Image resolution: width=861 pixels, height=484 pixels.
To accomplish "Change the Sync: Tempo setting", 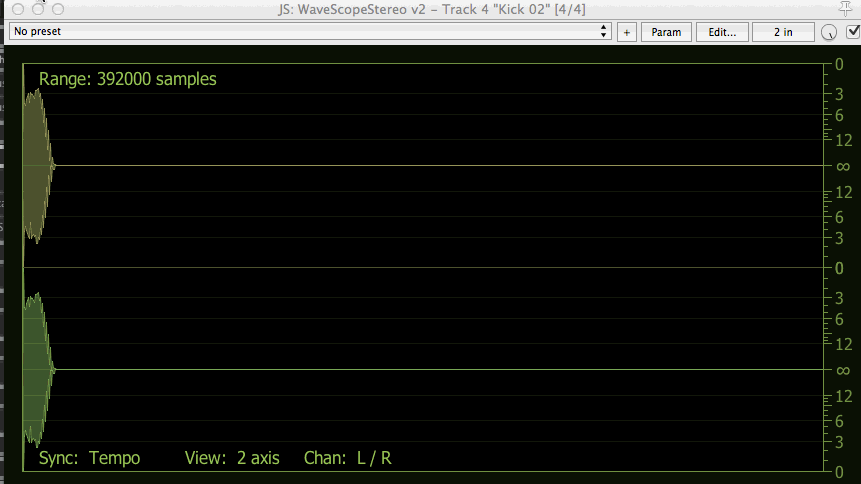I will point(90,458).
